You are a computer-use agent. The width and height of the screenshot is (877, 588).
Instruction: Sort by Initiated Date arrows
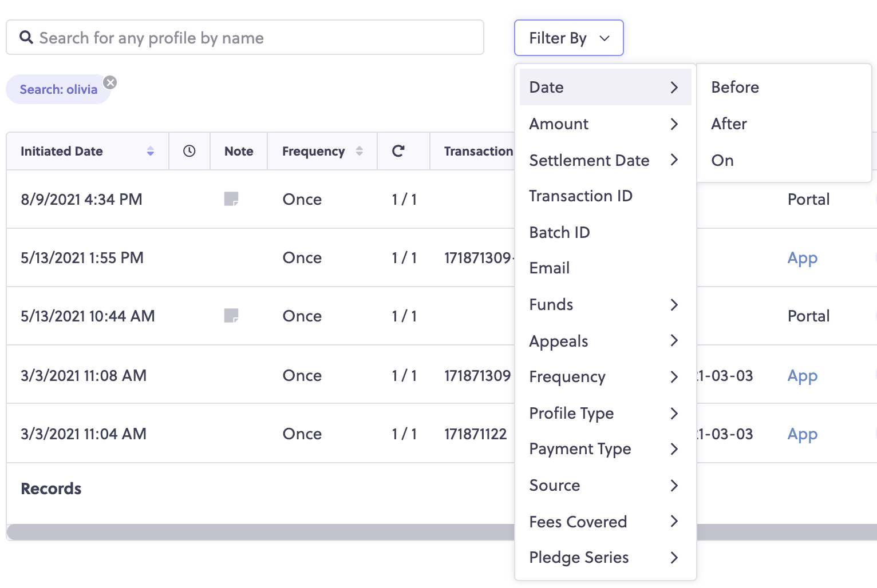click(151, 151)
